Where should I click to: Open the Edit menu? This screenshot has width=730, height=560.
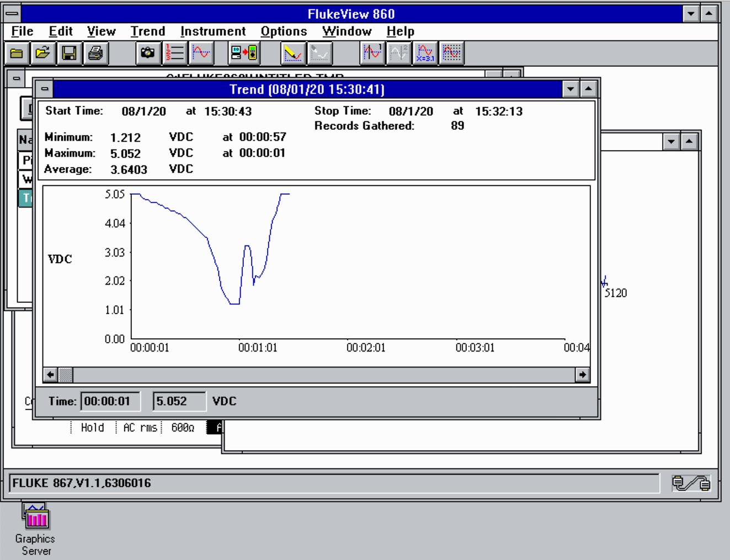61,31
